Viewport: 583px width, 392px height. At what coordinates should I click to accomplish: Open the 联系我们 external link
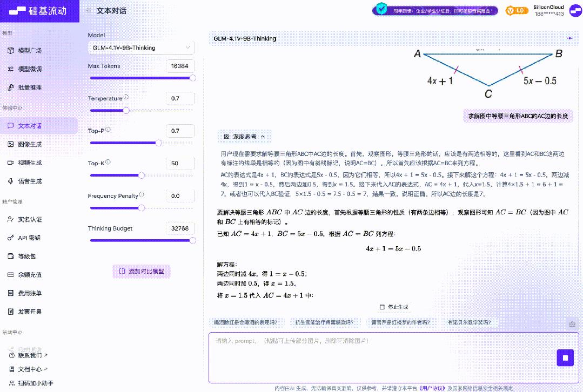pos(28,356)
